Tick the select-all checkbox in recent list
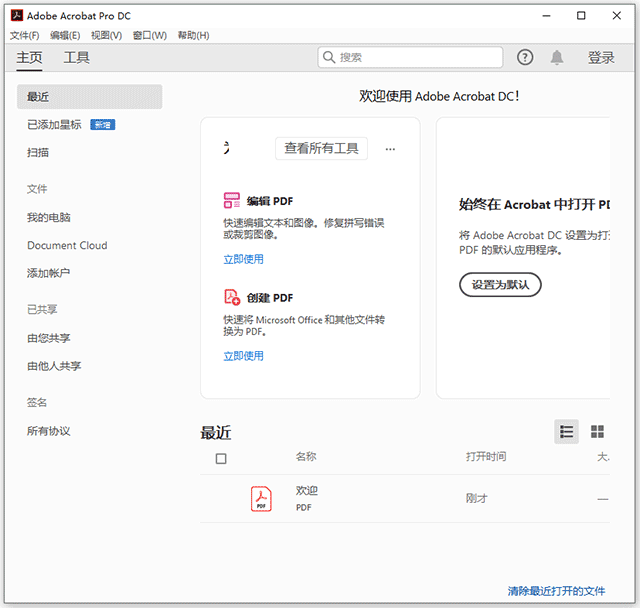The width and height of the screenshot is (640, 608). click(x=221, y=459)
